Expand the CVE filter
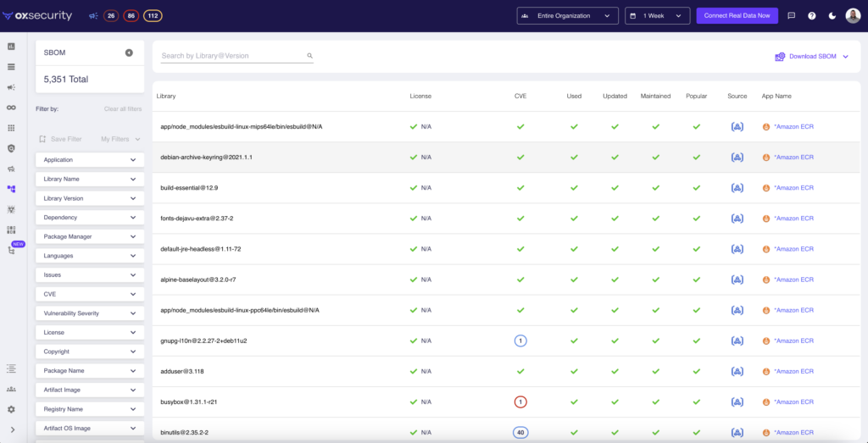 pyautogui.click(x=90, y=294)
